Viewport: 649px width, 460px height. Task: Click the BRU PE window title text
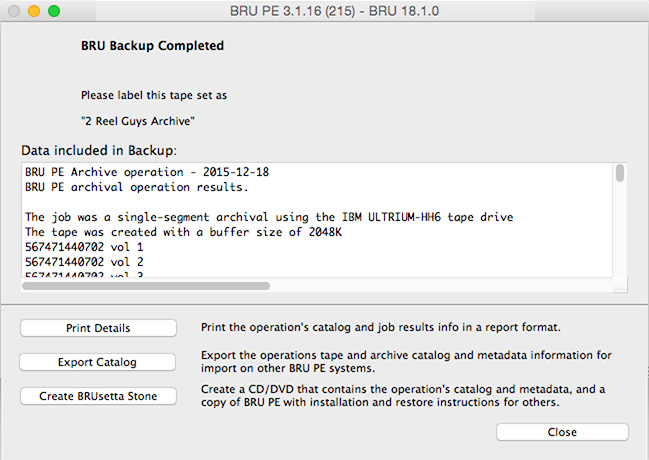(x=334, y=11)
